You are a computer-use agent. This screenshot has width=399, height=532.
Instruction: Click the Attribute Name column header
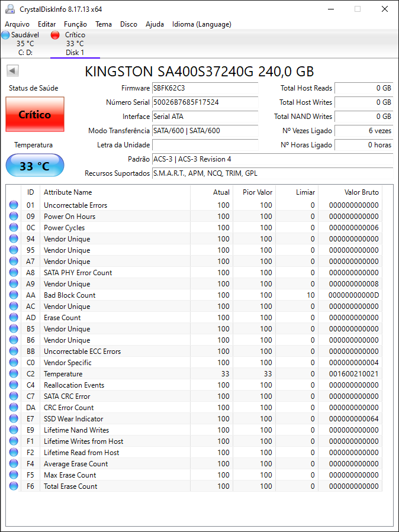tap(115, 192)
